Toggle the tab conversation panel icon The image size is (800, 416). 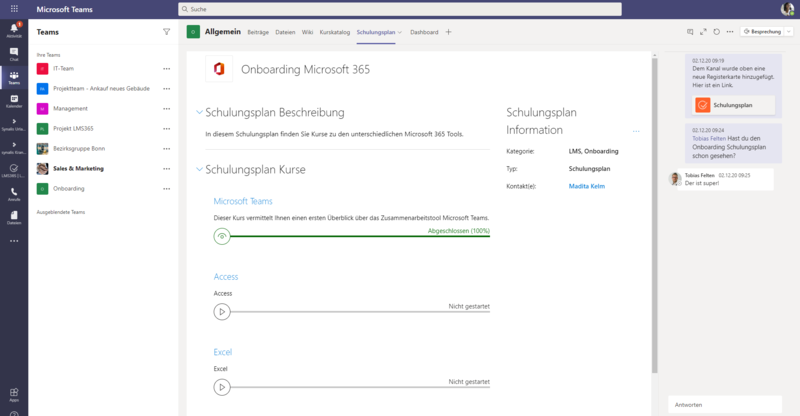(x=690, y=32)
